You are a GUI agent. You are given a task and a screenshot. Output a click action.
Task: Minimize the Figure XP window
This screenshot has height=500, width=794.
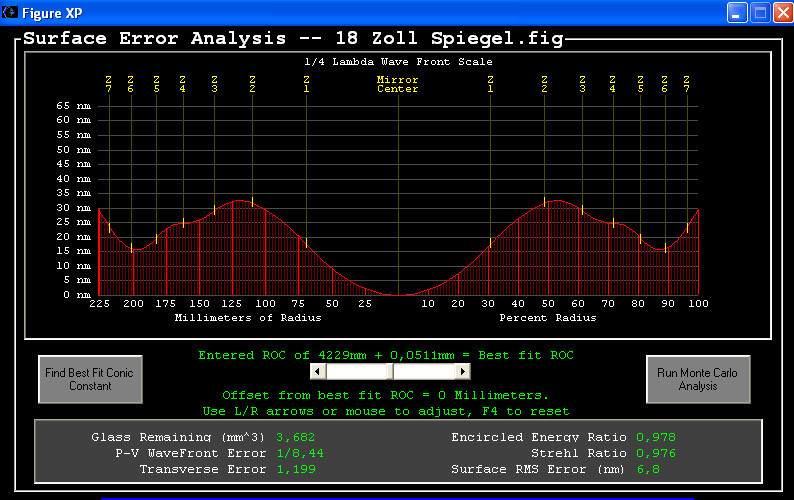coord(737,12)
